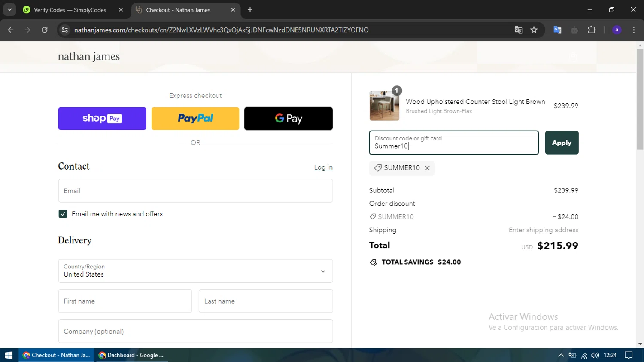Click the scrollbar down arrow
This screenshot has width=644, height=362.
coord(640,344)
